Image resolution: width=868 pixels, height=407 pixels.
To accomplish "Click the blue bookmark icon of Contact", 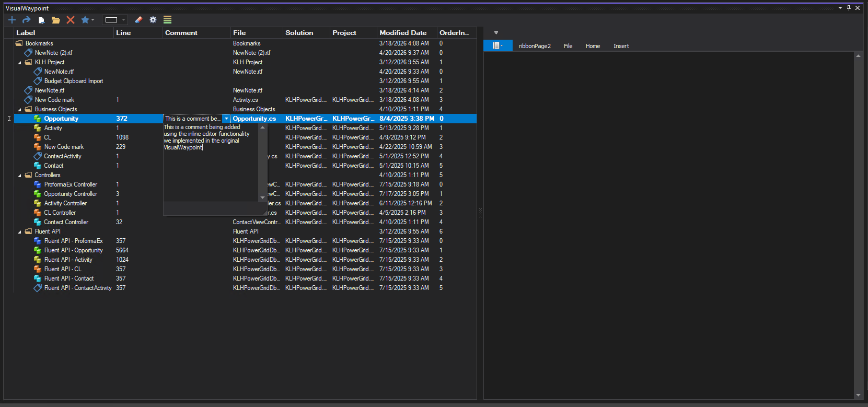I will (x=38, y=166).
